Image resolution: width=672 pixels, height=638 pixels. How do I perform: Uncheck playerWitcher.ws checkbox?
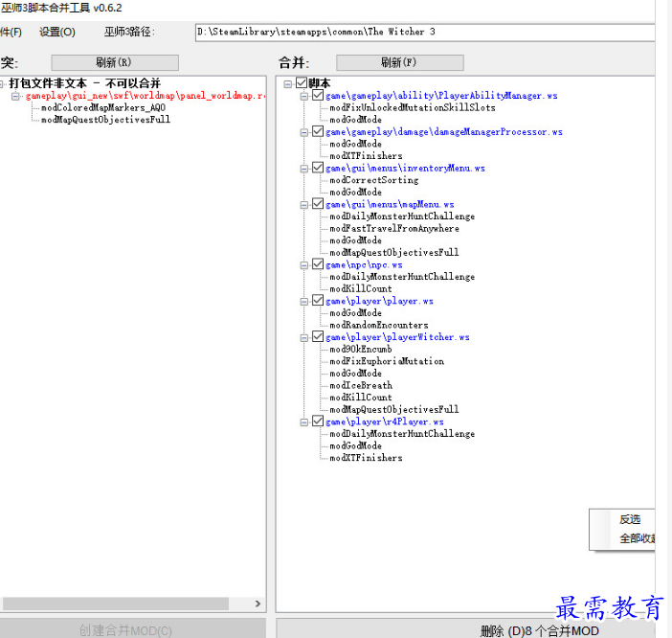pyautogui.click(x=318, y=336)
